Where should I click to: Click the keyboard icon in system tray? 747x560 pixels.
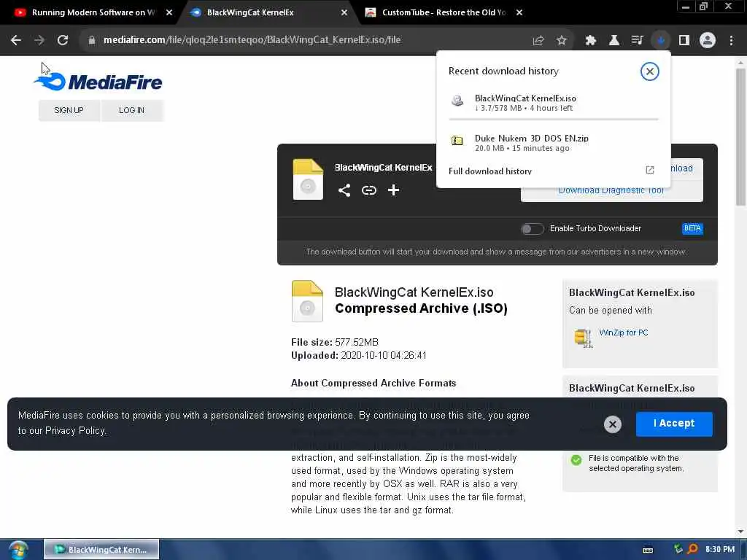click(x=648, y=550)
